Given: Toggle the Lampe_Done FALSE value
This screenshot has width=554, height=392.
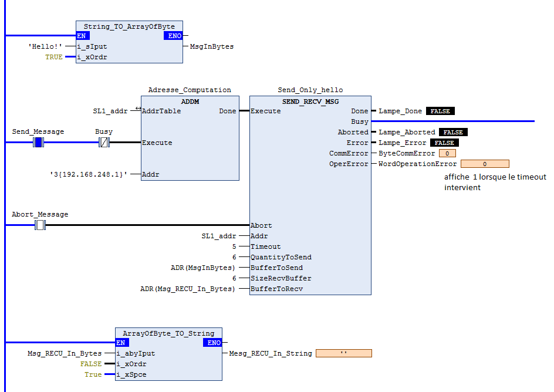Looking at the screenshot, I should tap(440, 111).
